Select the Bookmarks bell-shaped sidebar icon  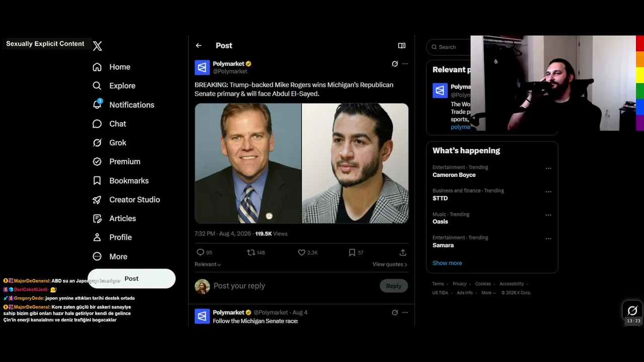click(97, 180)
